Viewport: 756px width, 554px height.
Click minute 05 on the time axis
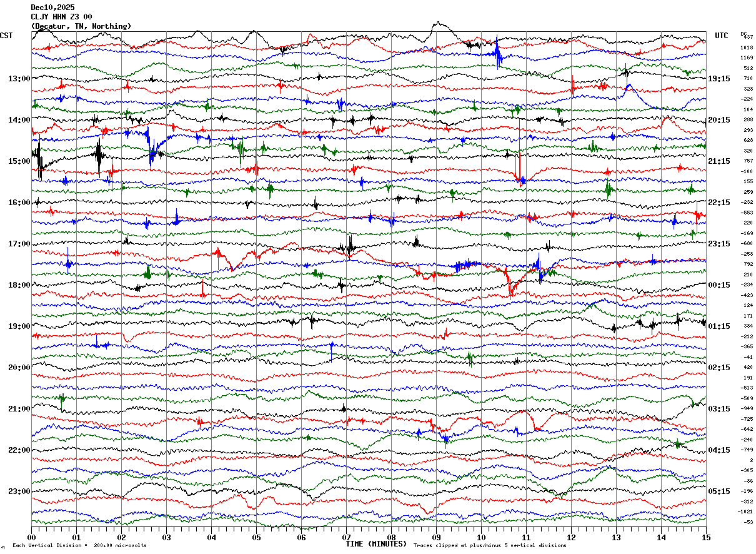pos(256,537)
